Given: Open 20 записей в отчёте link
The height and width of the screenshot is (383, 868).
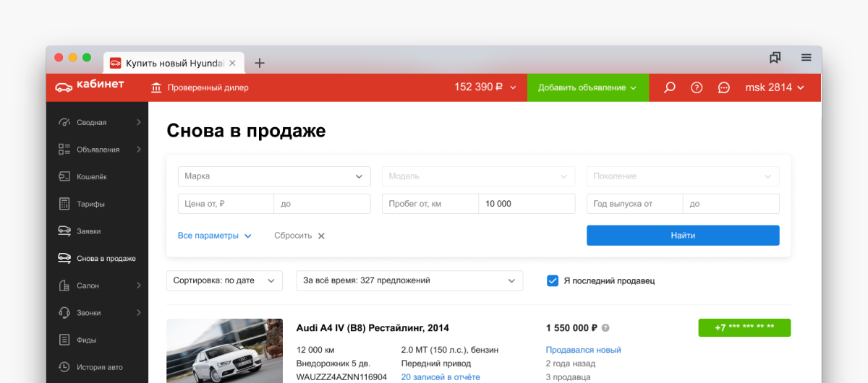Looking at the screenshot, I should point(441,377).
